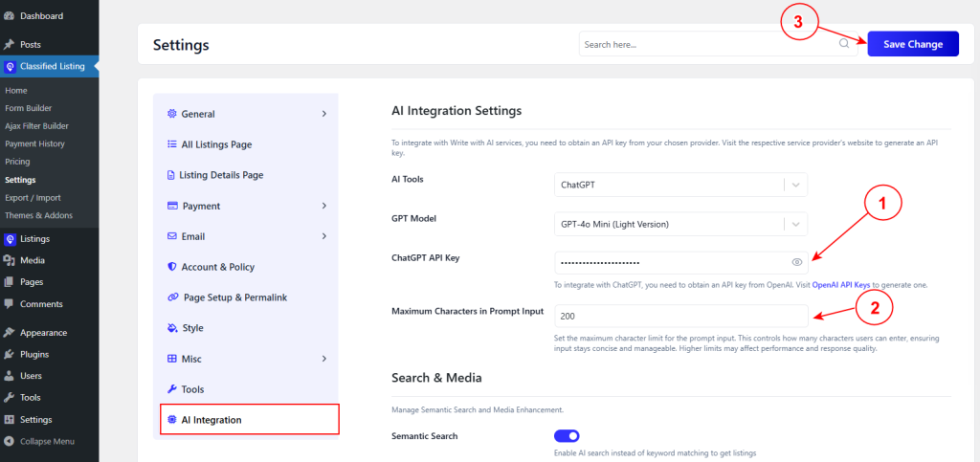The image size is (980, 462).
Task: Click the Listings logo icon in sidebar
Action: click(10, 238)
